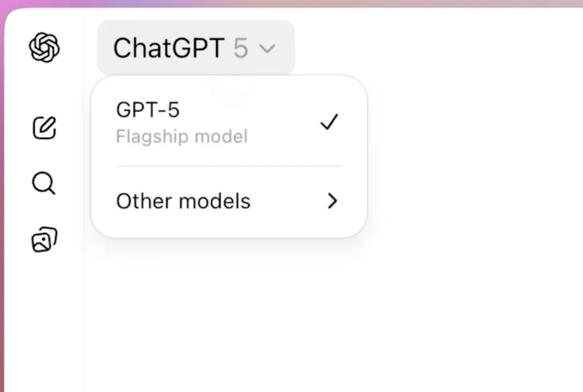Open search chats via the magnifier icon
This screenshot has height=392, width=583.
click(44, 184)
